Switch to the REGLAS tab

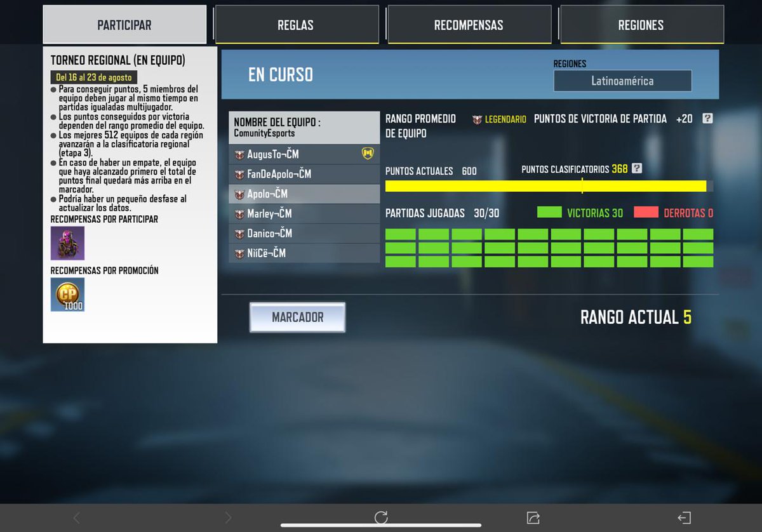pos(297,25)
